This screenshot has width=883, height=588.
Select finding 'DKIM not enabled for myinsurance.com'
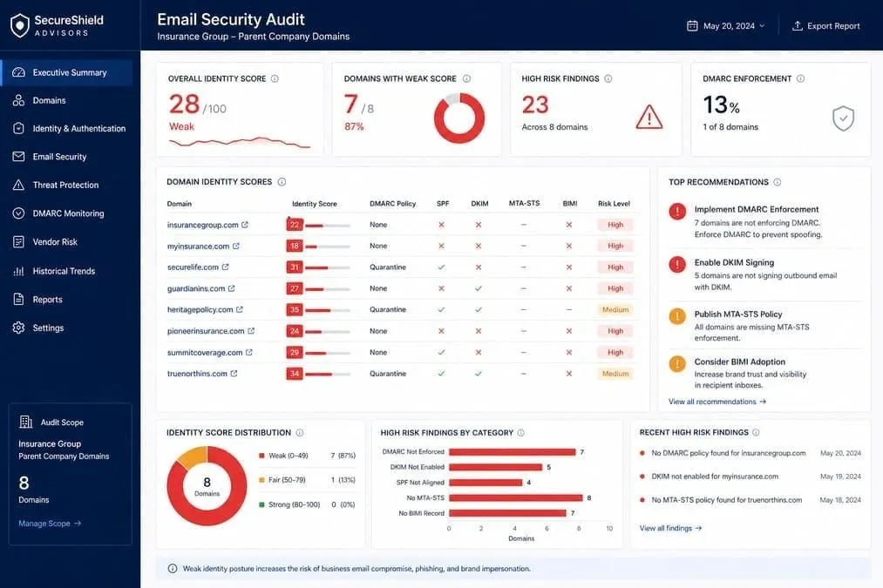[715, 476]
